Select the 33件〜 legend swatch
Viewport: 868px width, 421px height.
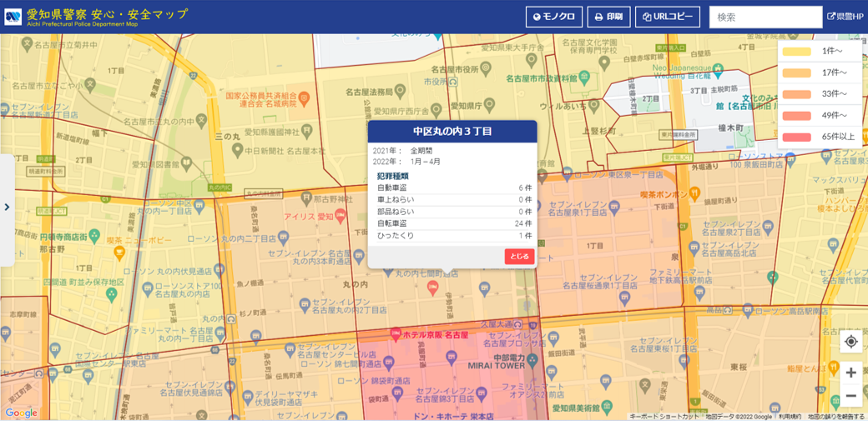point(796,94)
